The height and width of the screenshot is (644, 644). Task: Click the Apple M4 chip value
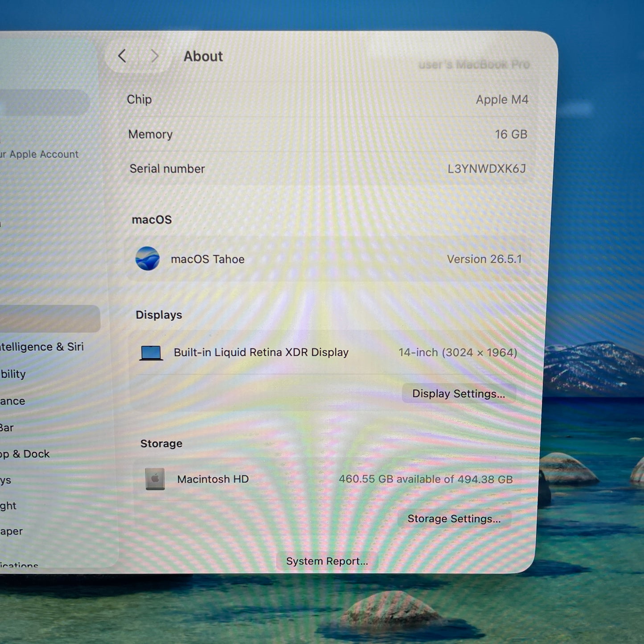(x=502, y=99)
